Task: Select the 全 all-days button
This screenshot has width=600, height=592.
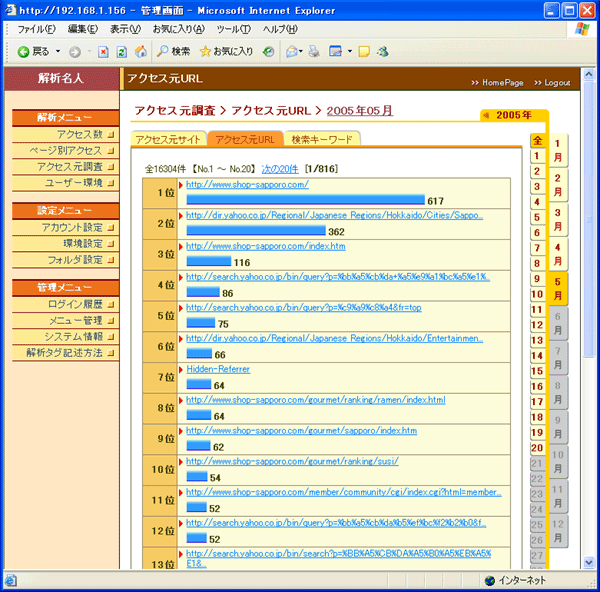Action: pyautogui.click(x=538, y=141)
